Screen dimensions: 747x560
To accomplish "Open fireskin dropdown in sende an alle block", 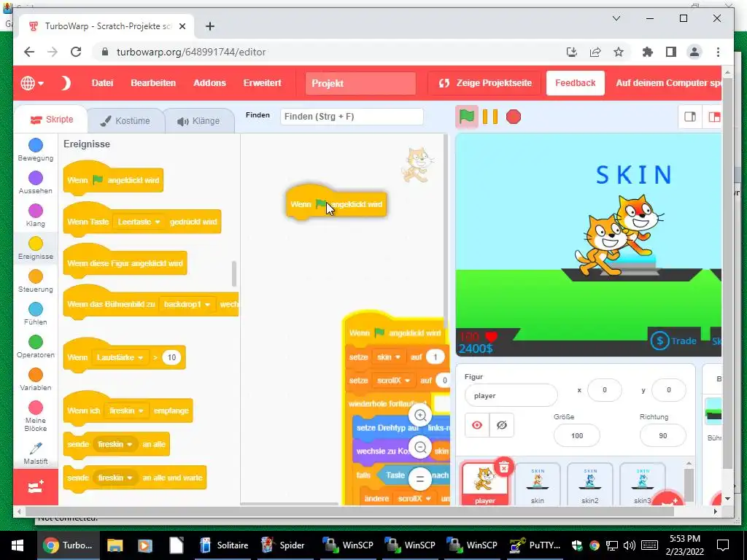I will [115, 444].
